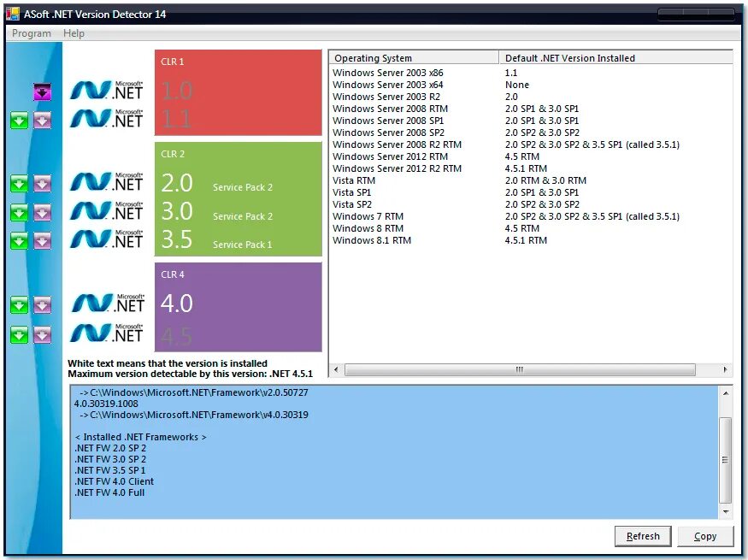Click the purple download arrow beside .NET 1.0
The width and height of the screenshot is (748, 560).
tap(42, 92)
